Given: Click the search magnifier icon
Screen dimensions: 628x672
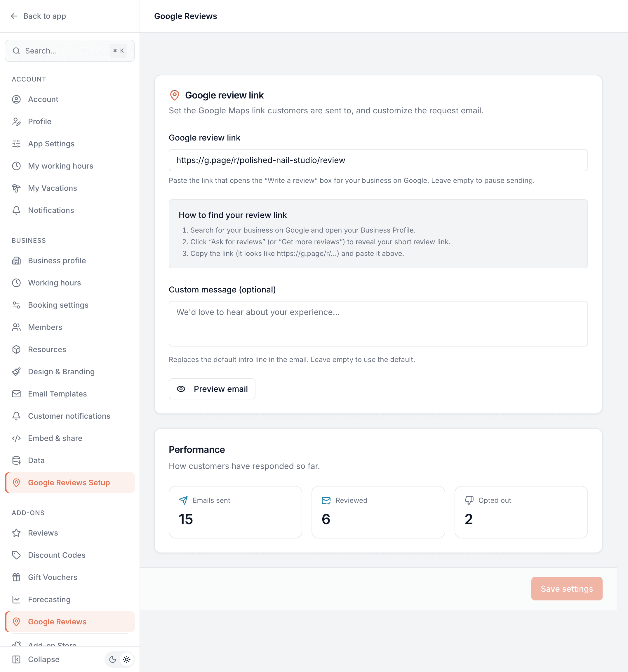Looking at the screenshot, I should pos(16,51).
